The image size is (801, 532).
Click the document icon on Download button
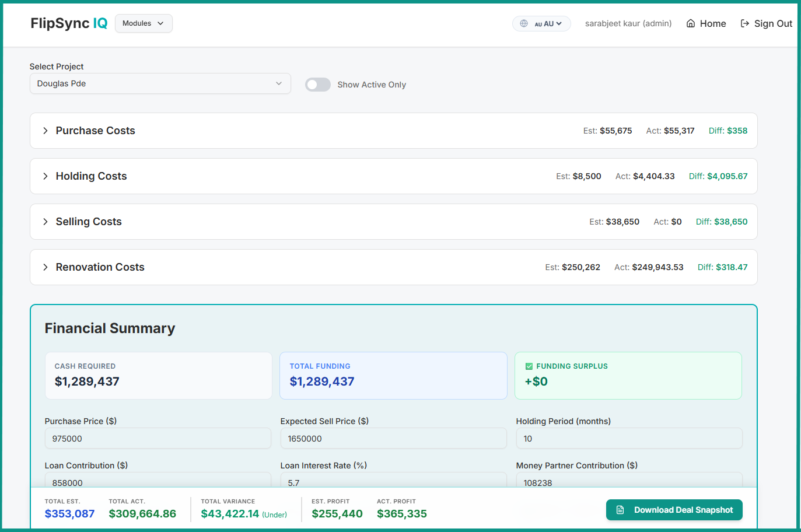[620, 510]
